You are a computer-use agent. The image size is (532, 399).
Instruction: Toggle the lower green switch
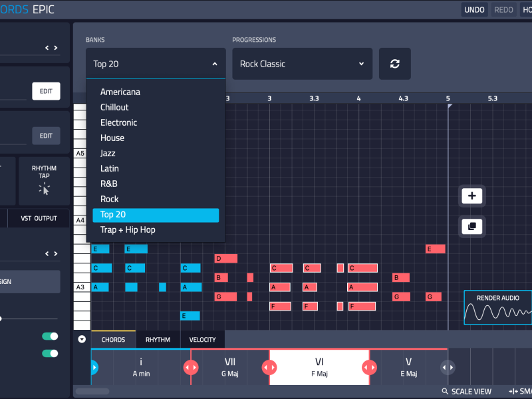[x=50, y=354]
